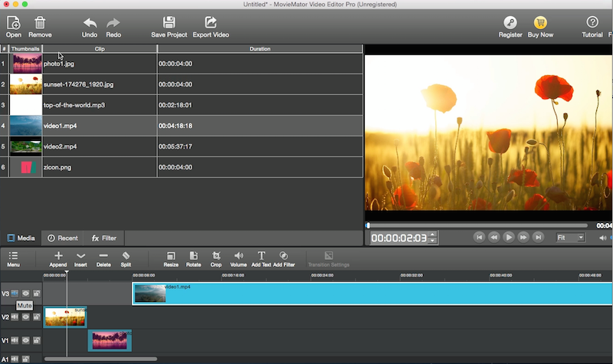613x364 pixels.
Task: Click the timecode stepper up arrow
Action: (434, 234)
